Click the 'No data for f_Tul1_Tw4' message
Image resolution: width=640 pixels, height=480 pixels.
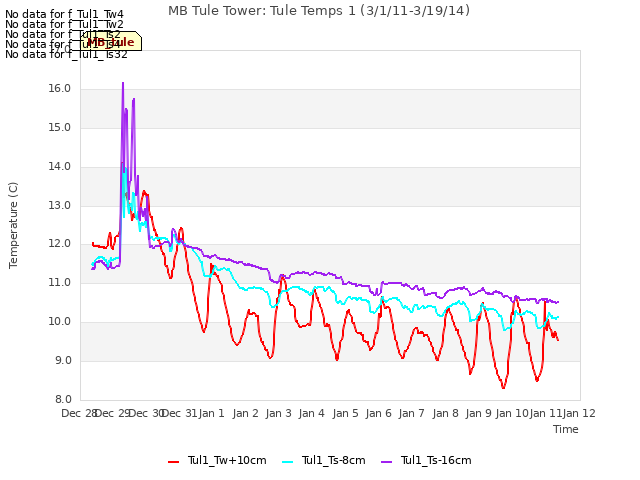coord(64,14)
